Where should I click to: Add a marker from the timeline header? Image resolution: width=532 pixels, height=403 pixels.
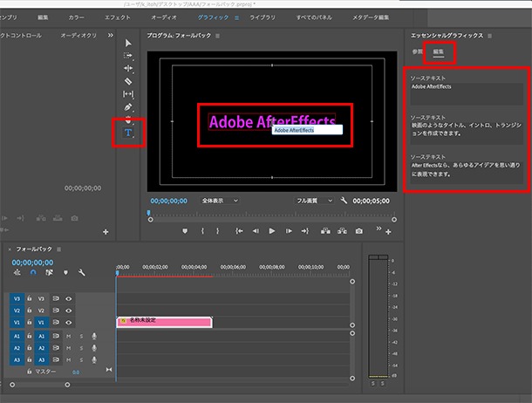click(65, 273)
